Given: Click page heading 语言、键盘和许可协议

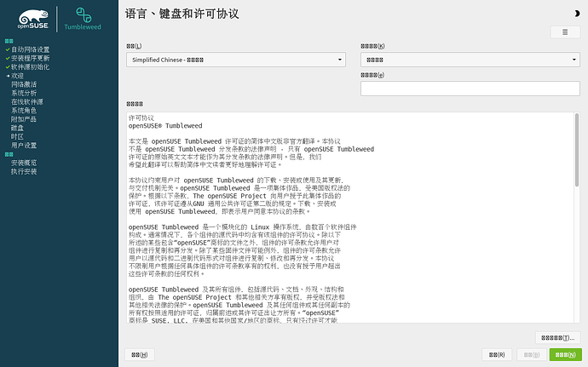Looking at the screenshot, I should coord(182,14).
